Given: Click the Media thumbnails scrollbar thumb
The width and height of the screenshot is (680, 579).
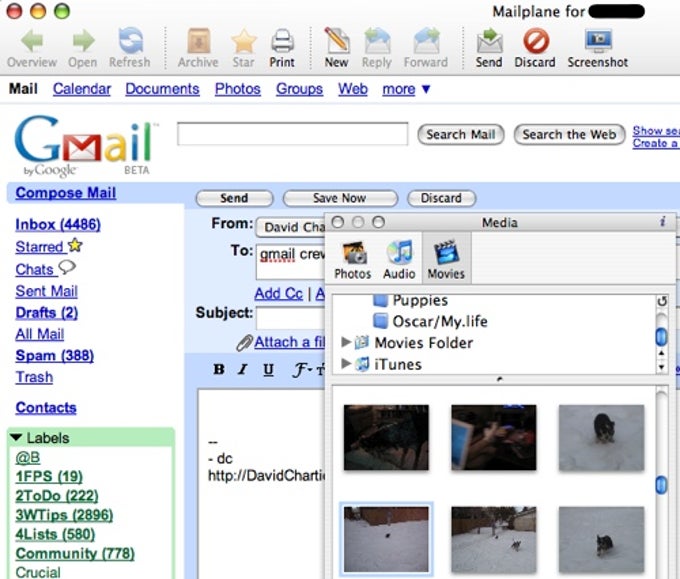Looking at the screenshot, I should pyautogui.click(x=661, y=485).
